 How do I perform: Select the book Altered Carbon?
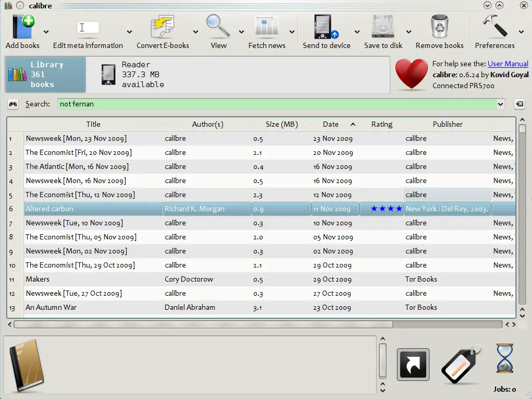point(94,209)
